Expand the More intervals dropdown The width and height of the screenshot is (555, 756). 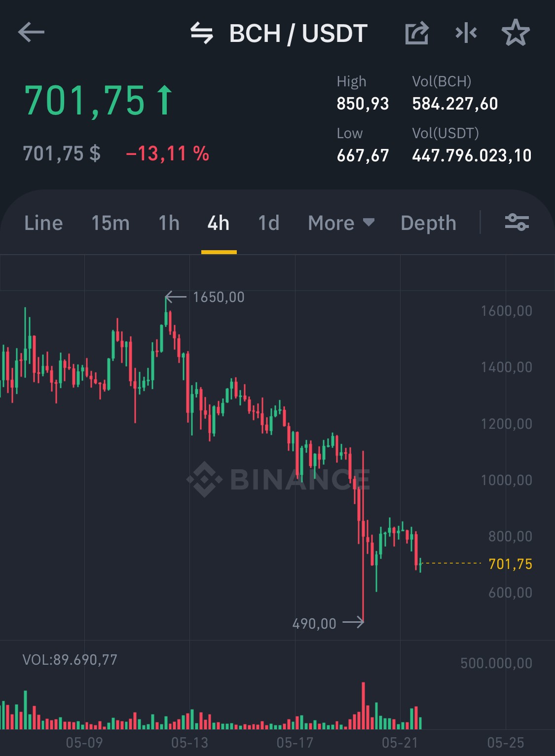click(x=341, y=223)
